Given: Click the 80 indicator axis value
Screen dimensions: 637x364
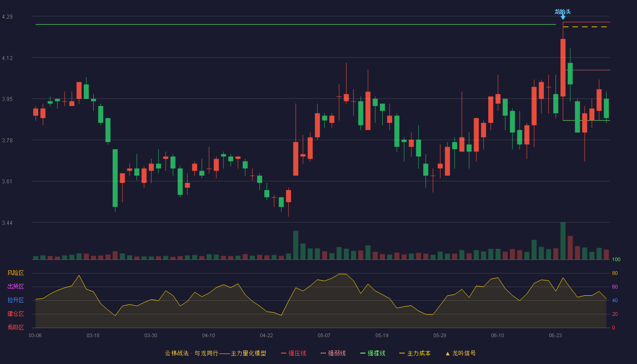Looking at the screenshot, I should point(615,273).
